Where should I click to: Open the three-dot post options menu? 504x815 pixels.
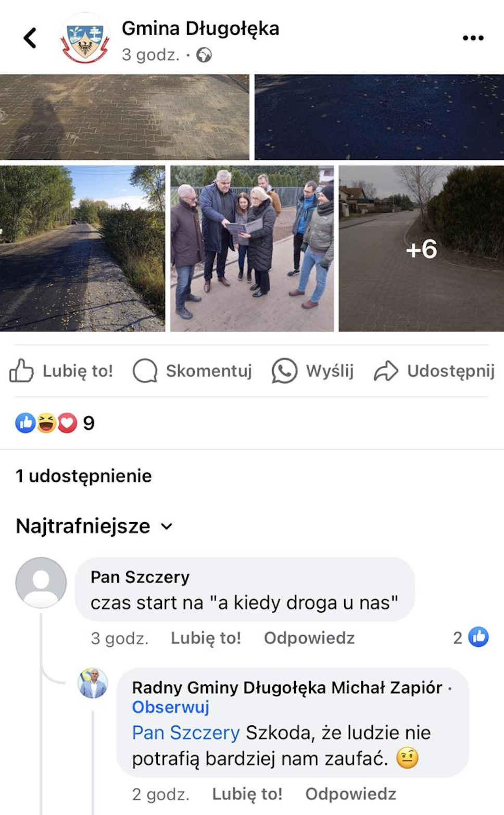pos(473,38)
